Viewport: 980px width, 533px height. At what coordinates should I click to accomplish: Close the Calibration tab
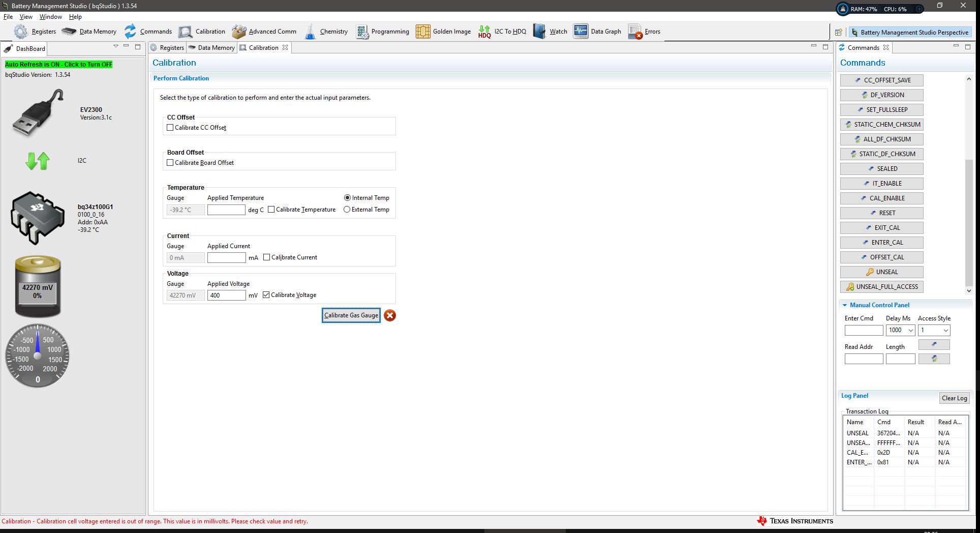[285, 47]
